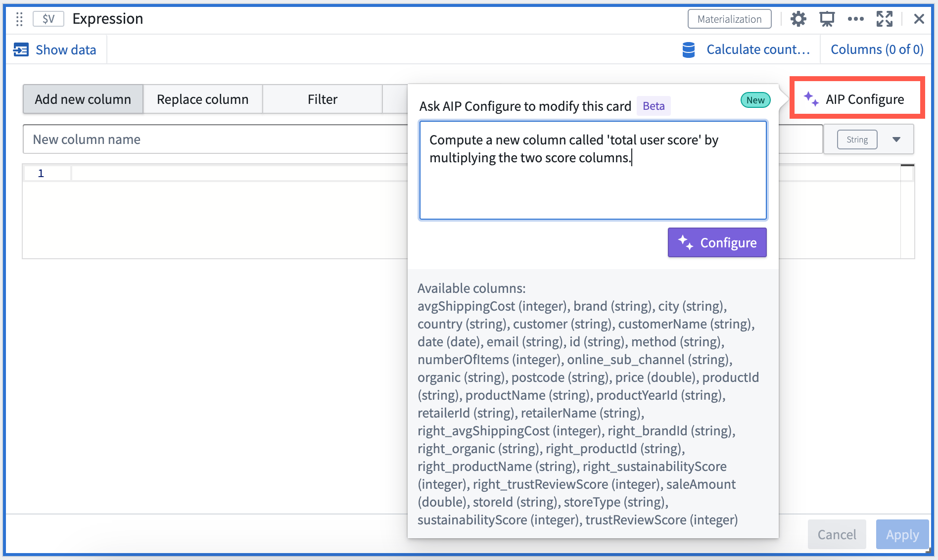Click the 'Available columns:' text
The width and height of the screenshot is (938, 560).
(x=471, y=288)
